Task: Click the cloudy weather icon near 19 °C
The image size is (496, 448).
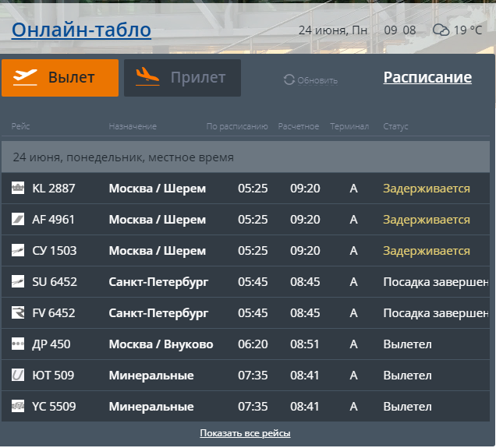Action: click(441, 30)
